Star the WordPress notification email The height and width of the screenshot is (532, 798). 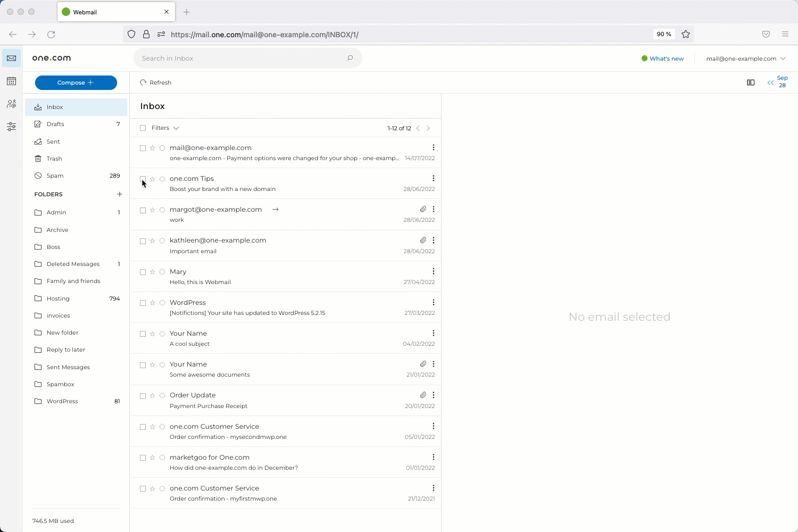point(152,303)
